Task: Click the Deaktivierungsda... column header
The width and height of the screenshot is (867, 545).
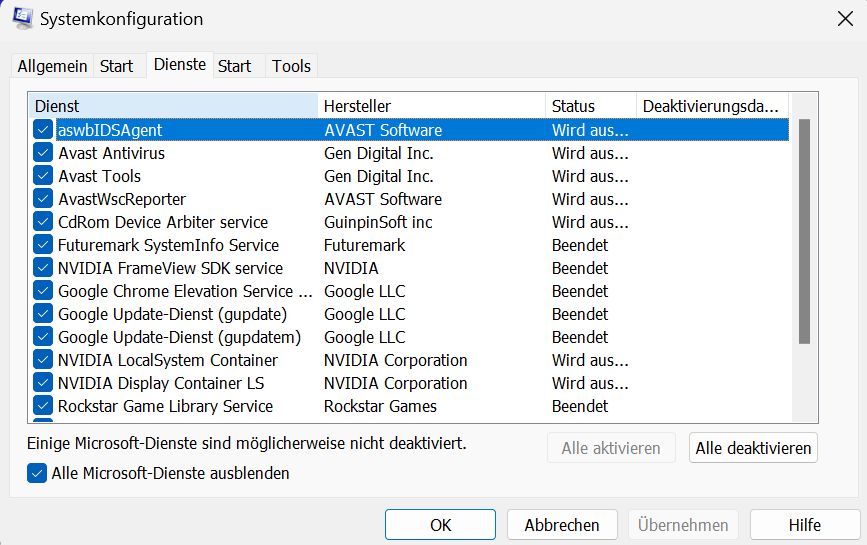Action: pos(713,106)
